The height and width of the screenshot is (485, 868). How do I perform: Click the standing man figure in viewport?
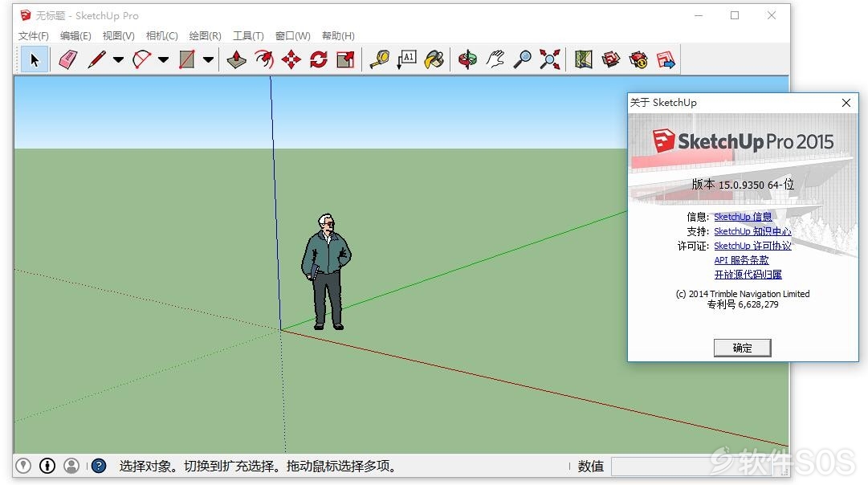click(327, 272)
